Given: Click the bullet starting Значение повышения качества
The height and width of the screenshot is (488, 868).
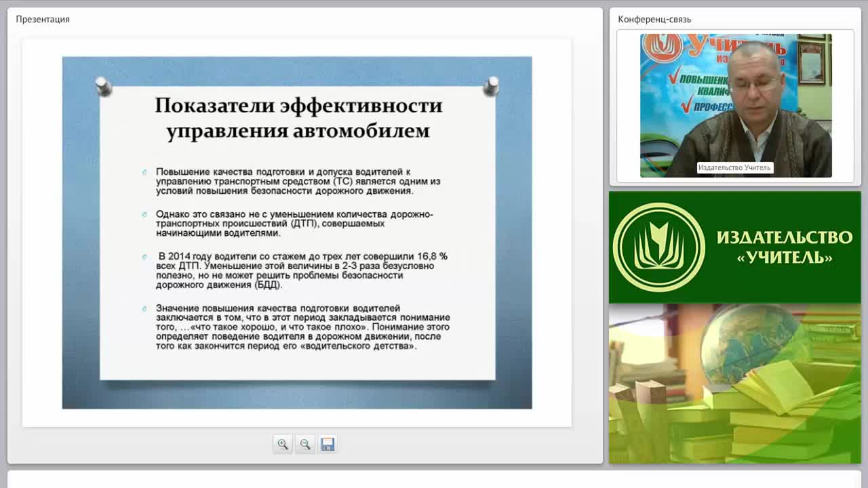Looking at the screenshot, I should (x=302, y=327).
